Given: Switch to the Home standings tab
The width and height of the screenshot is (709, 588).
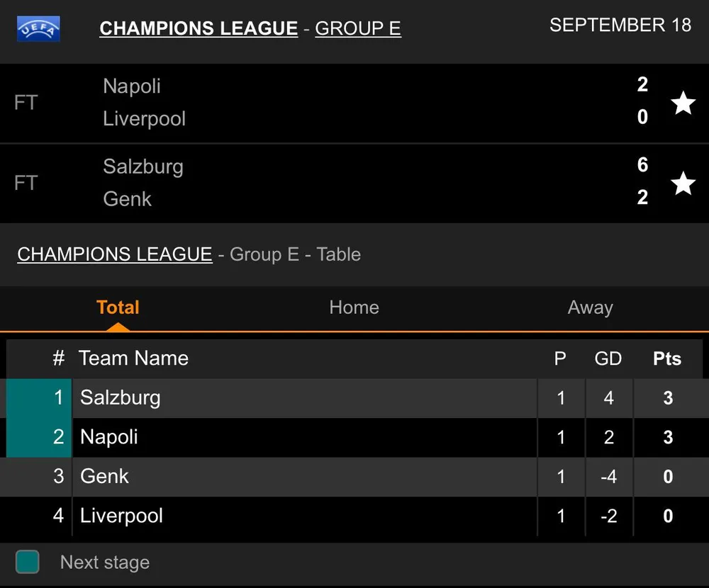Looking at the screenshot, I should tap(354, 307).
